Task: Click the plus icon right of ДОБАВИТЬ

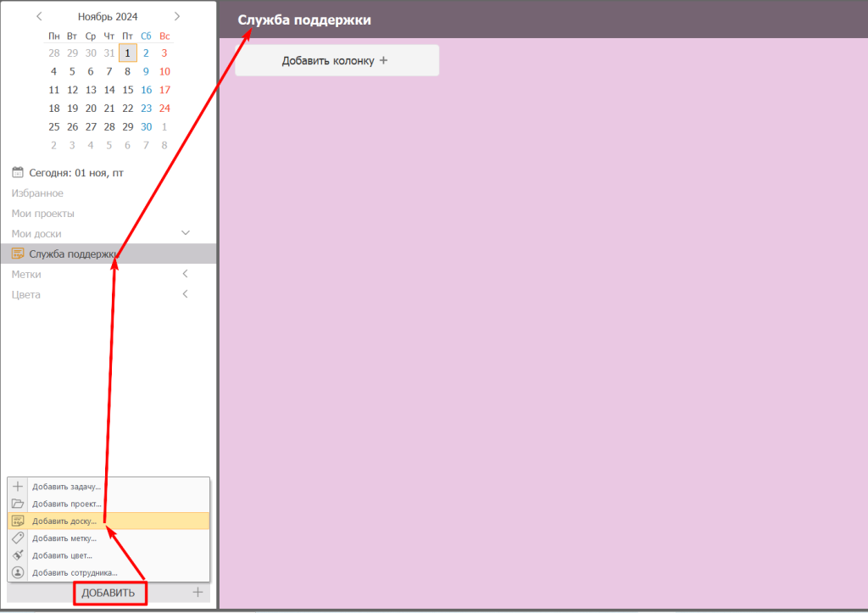Action: (198, 593)
